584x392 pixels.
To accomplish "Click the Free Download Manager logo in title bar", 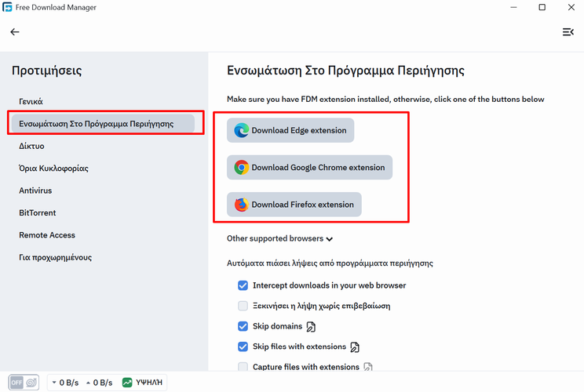I will (7, 7).
